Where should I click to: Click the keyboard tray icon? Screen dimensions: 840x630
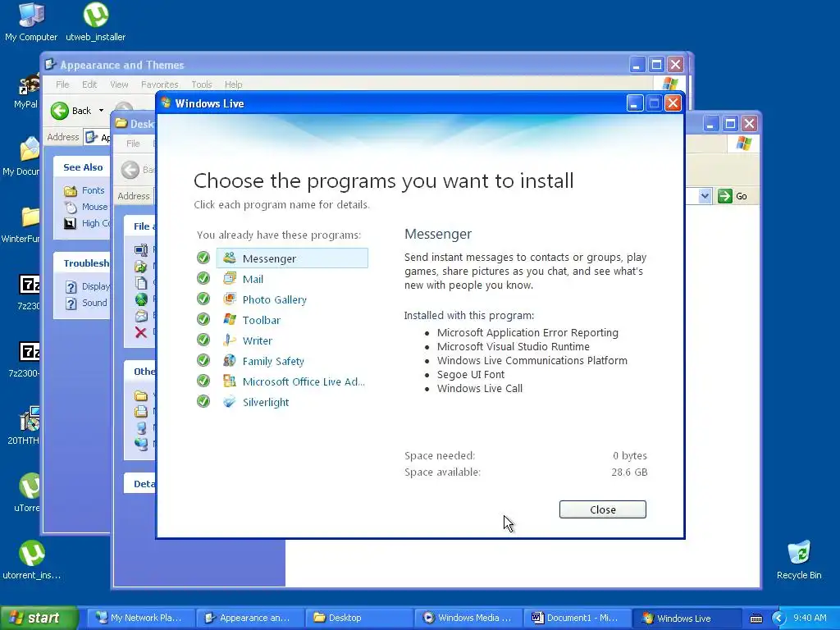pyautogui.click(x=756, y=619)
